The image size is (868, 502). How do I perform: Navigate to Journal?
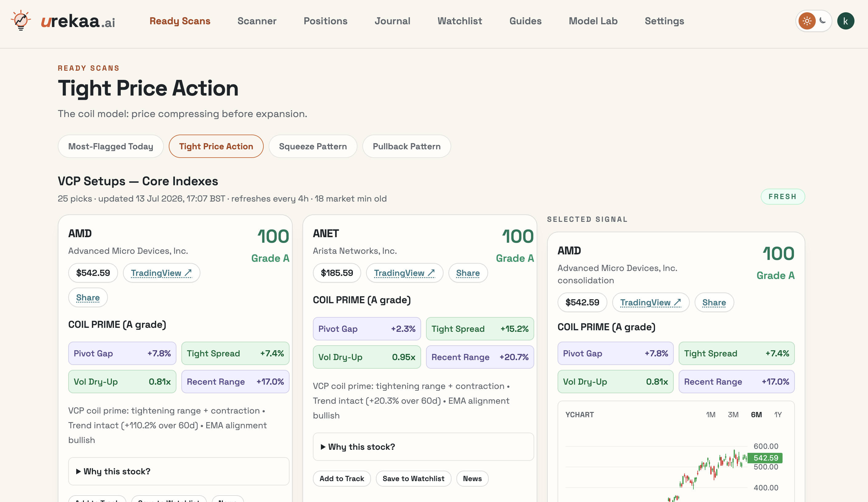[x=392, y=21]
